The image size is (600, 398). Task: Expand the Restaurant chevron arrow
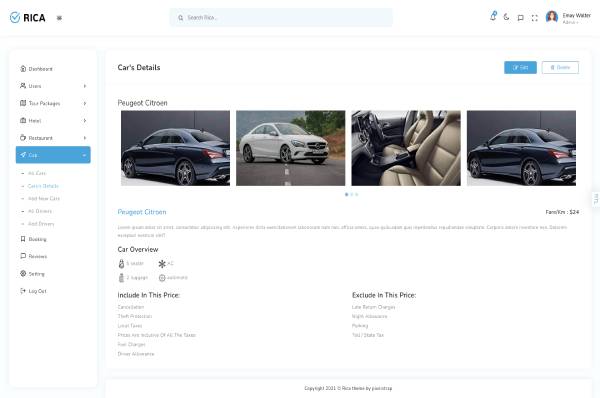coord(85,138)
